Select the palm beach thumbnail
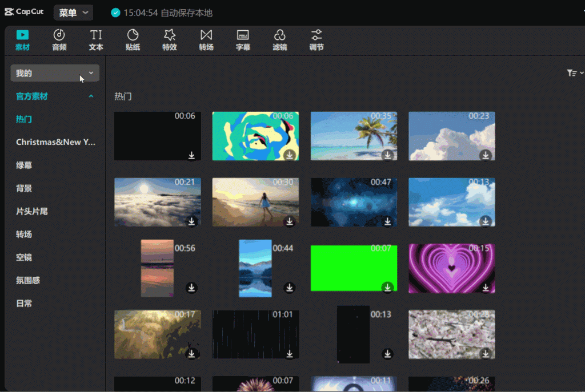The image size is (585, 392). 354,136
